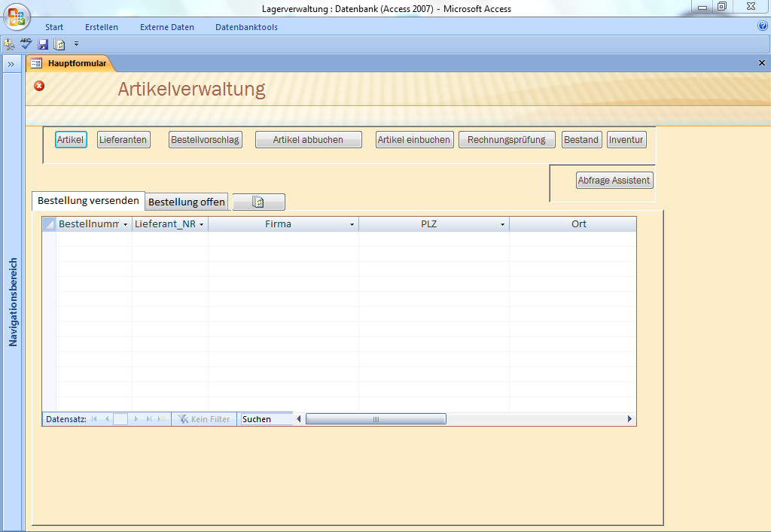Open the PLZ column filter dropdown
Viewport: 771px width, 532px height.
[x=502, y=224]
